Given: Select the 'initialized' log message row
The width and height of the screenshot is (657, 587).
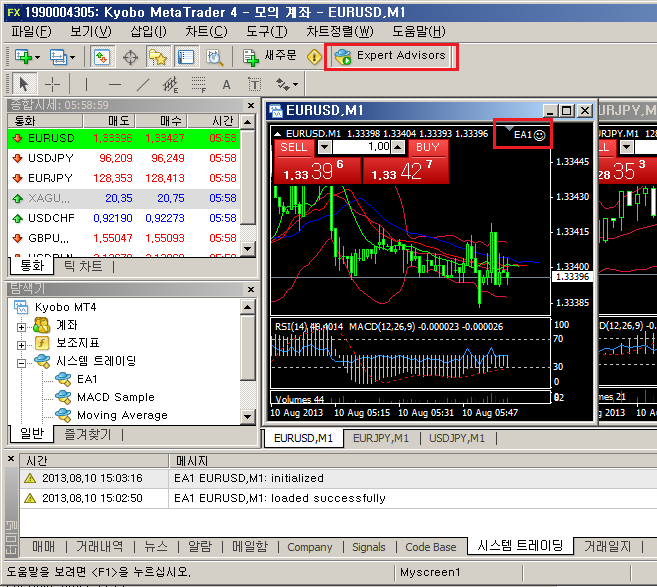Looking at the screenshot, I should tap(338, 478).
